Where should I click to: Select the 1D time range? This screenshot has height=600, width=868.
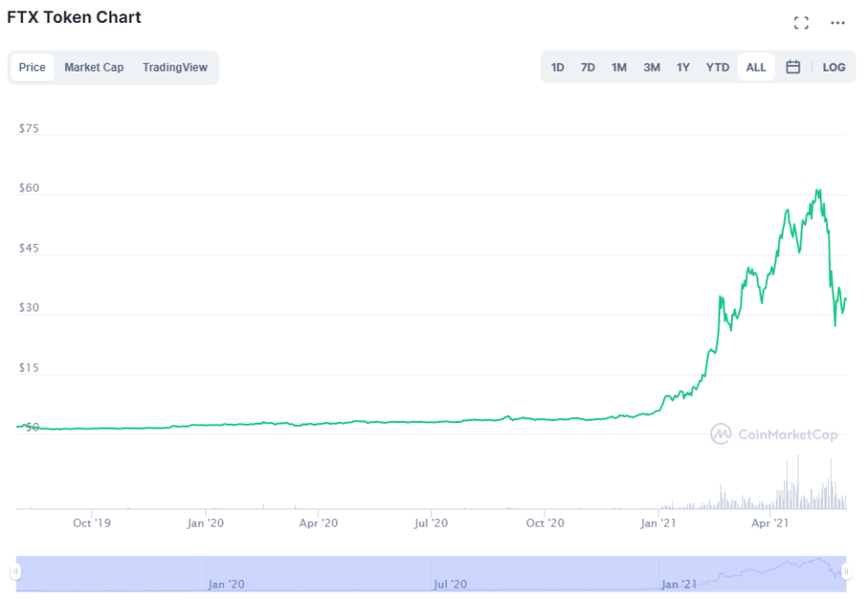pyautogui.click(x=558, y=68)
